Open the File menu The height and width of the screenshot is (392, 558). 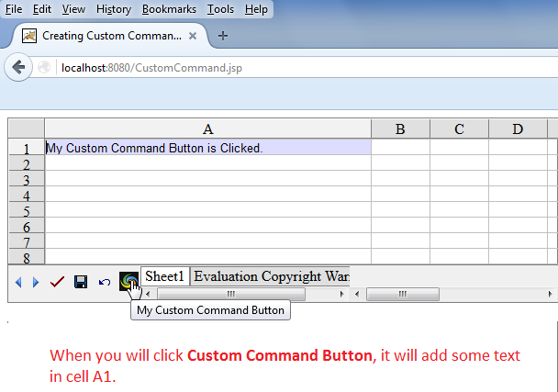click(x=14, y=9)
